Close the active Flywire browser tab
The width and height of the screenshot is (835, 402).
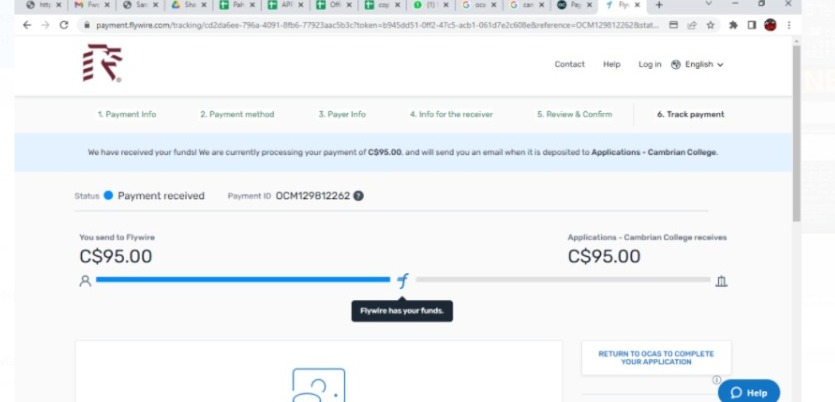click(637, 5)
